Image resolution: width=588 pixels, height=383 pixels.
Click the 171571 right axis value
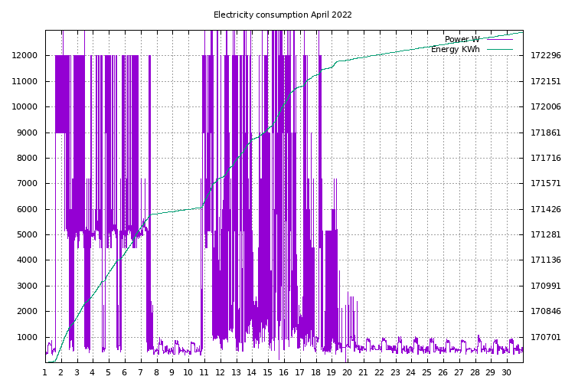(x=546, y=183)
